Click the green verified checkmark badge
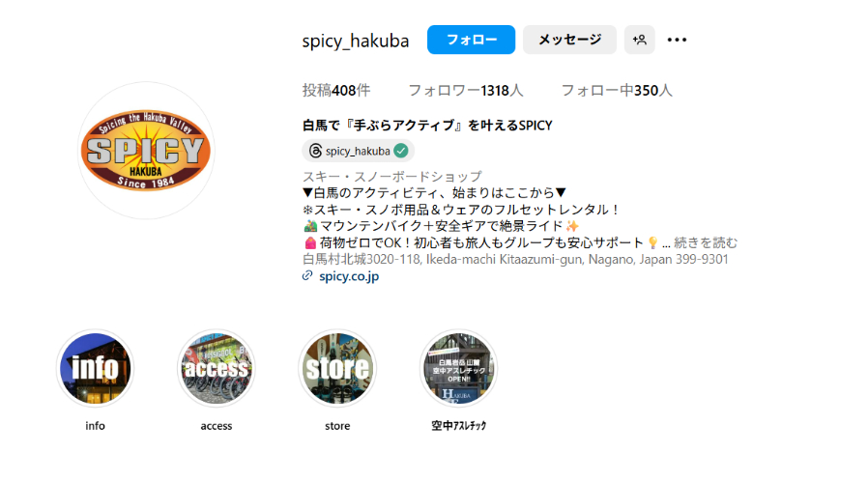 401,151
